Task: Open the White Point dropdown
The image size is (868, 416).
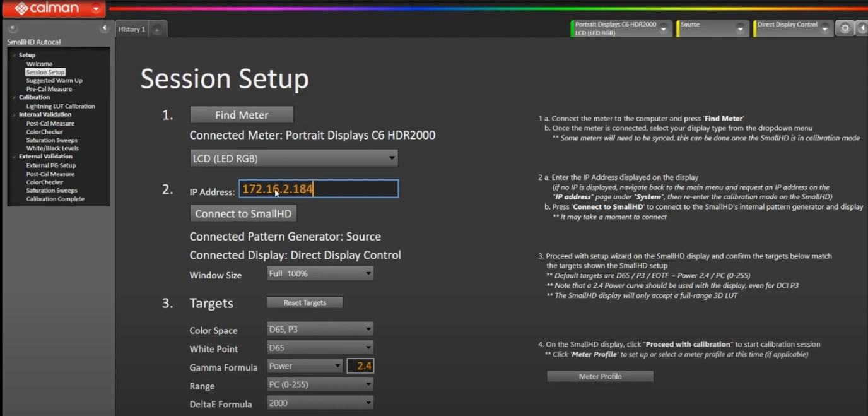Action: click(x=320, y=347)
